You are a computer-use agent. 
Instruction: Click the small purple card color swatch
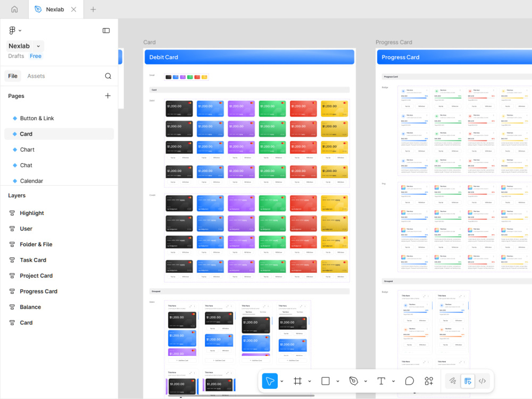183,77
